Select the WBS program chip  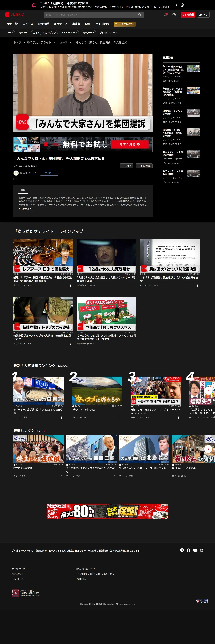[x=10, y=33]
